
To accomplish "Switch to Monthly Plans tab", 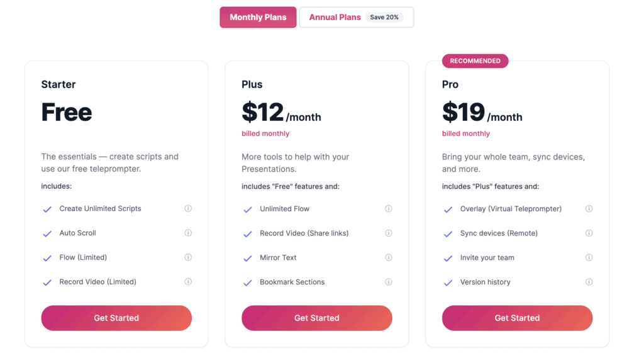I will [x=258, y=17].
